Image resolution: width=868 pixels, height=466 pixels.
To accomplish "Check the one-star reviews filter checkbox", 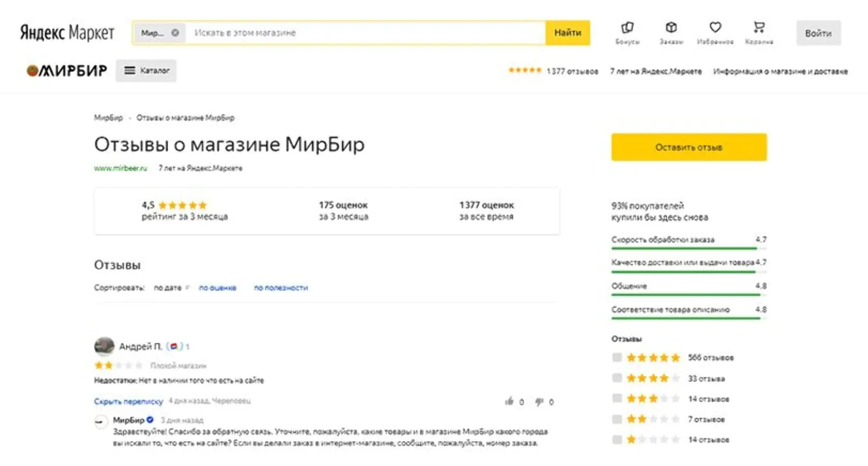I will (x=617, y=439).
